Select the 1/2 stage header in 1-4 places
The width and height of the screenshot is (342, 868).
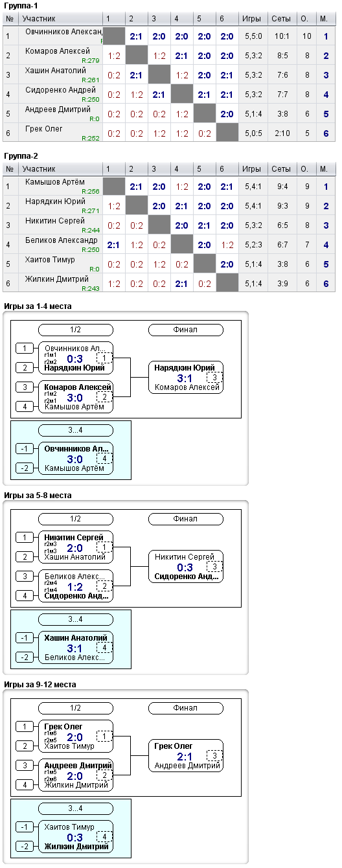[76, 330]
